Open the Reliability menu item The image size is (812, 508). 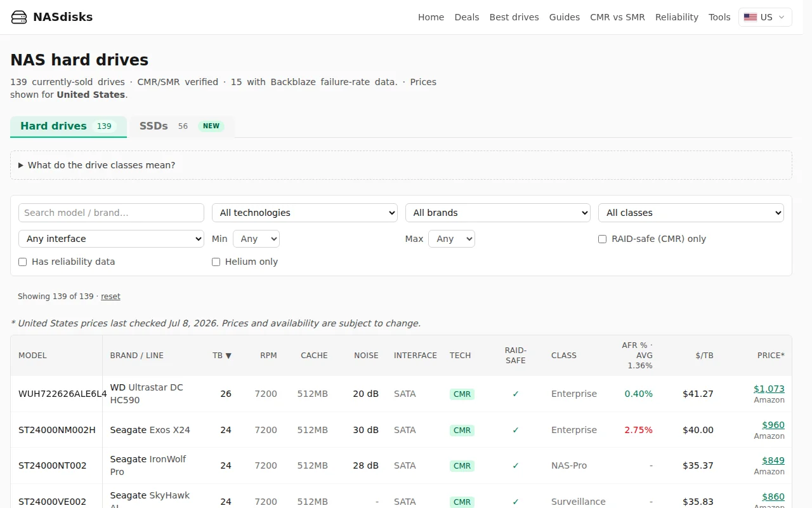click(x=676, y=17)
